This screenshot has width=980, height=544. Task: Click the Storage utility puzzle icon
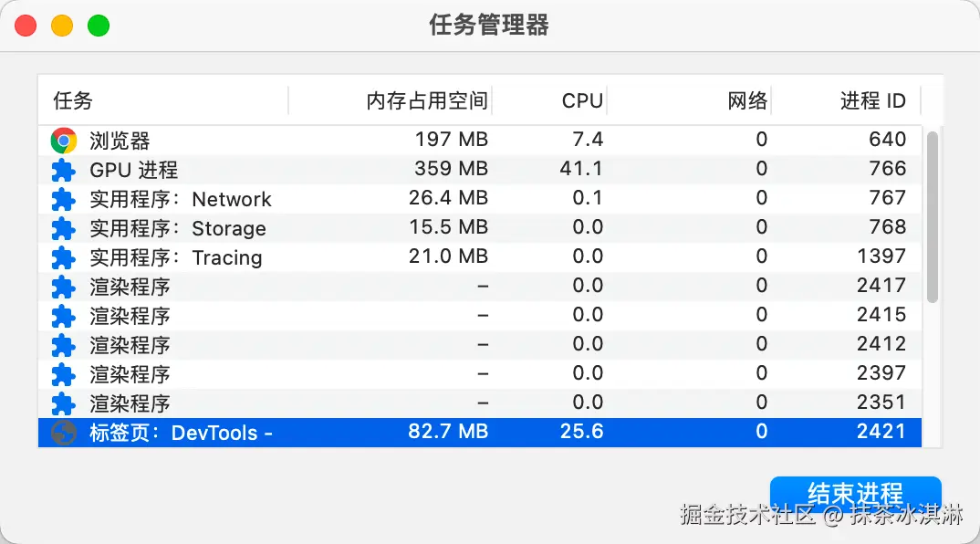(x=63, y=228)
